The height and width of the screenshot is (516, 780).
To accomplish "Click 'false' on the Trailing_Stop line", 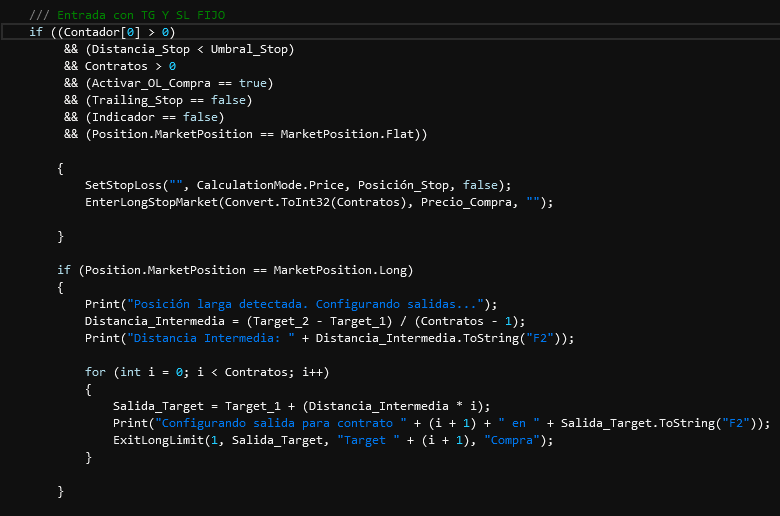I will (228, 100).
